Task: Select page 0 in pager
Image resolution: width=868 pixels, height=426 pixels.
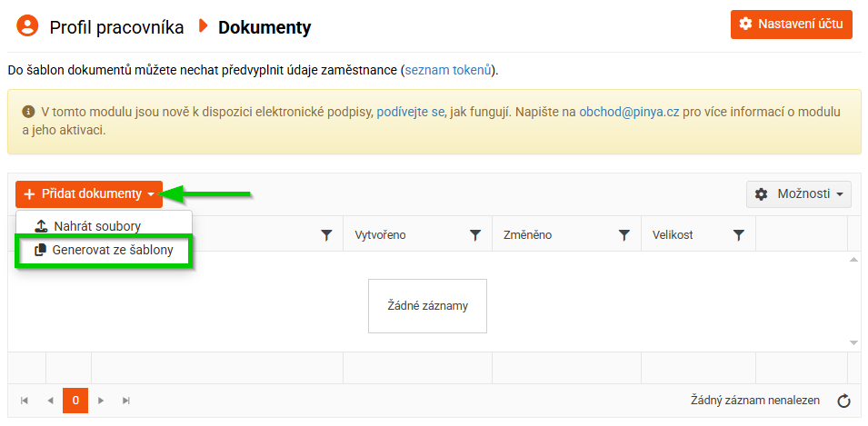Action: pos(75,401)
